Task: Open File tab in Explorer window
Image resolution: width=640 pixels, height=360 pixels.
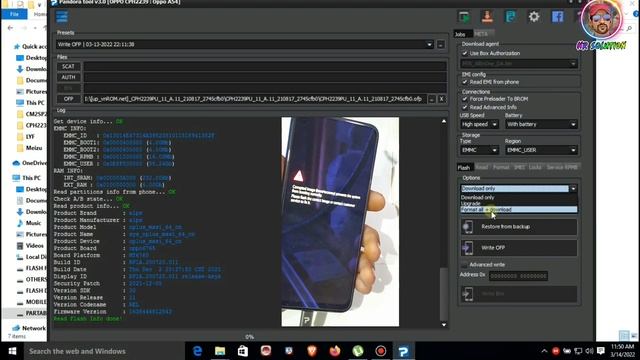Action: [x=14, y=14]
